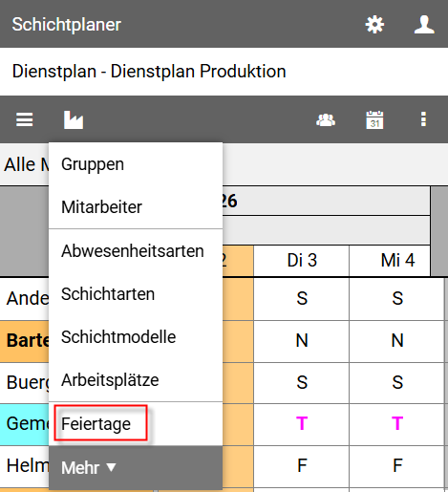Click the Schichtplaner title
The height and width of the screenshot is (492, 448).
pyautogui.click(x=67, y=25)
